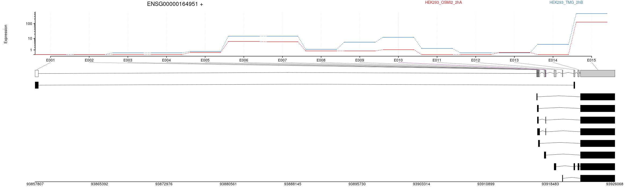Select the HEK293_OSMI2_2hA legend label
The image size is (644, 188).
coord(444,2)
